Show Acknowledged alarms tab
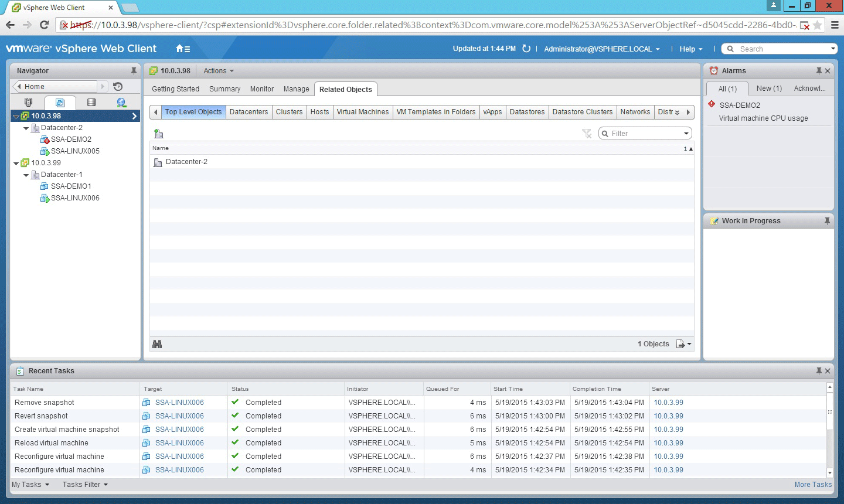Viewport: 844px width, 504px height. tap(809, 88)
